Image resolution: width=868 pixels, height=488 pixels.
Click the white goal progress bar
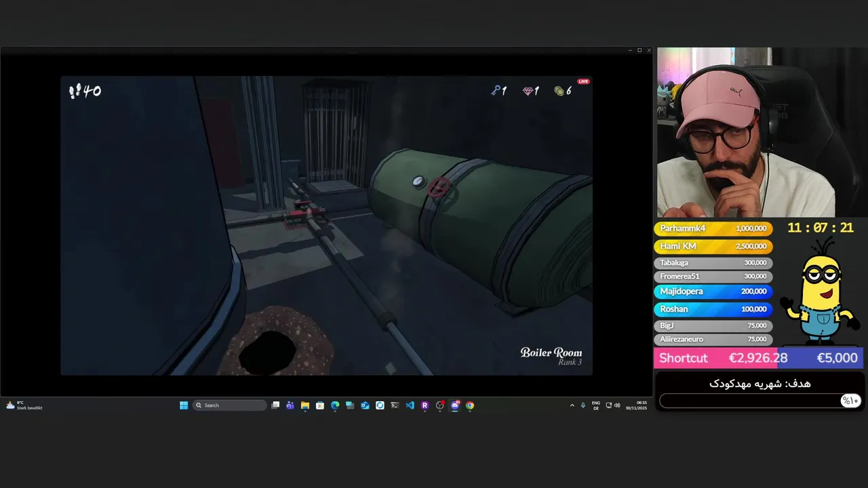click(759, 401)
